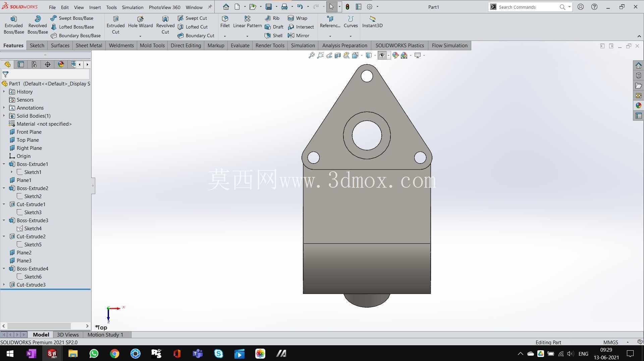The width and height of the screenshot is (644, 361).
Task: Open the Options gear icon
Action: (x=370, y=7)
